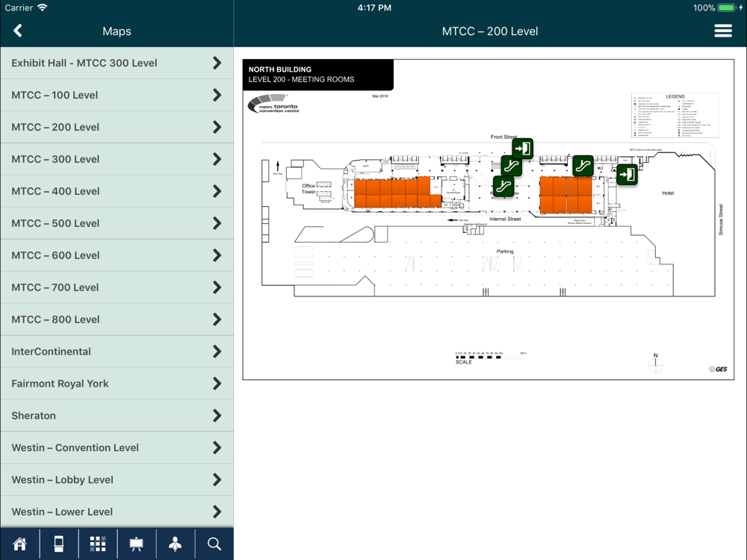Tap the chevron on the Sheraton row
The width and height of the screenshot is (747, 560).
point(217,415)
